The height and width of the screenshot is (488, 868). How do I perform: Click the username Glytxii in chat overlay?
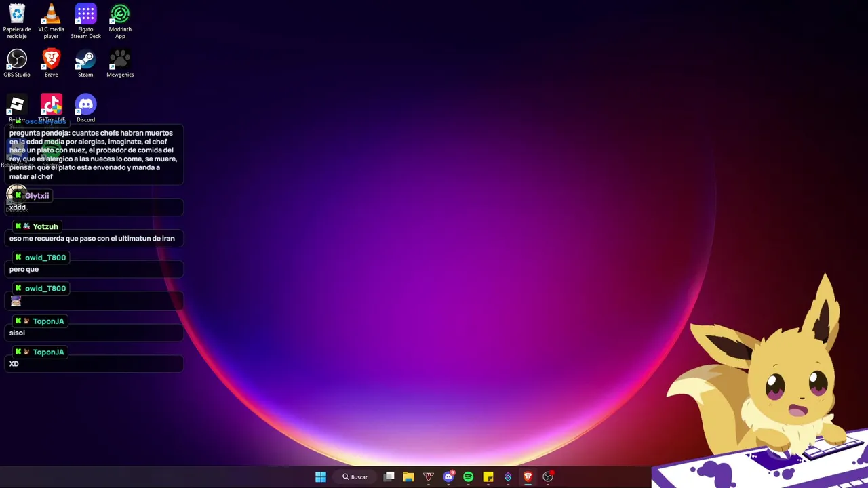coord(37,195)
